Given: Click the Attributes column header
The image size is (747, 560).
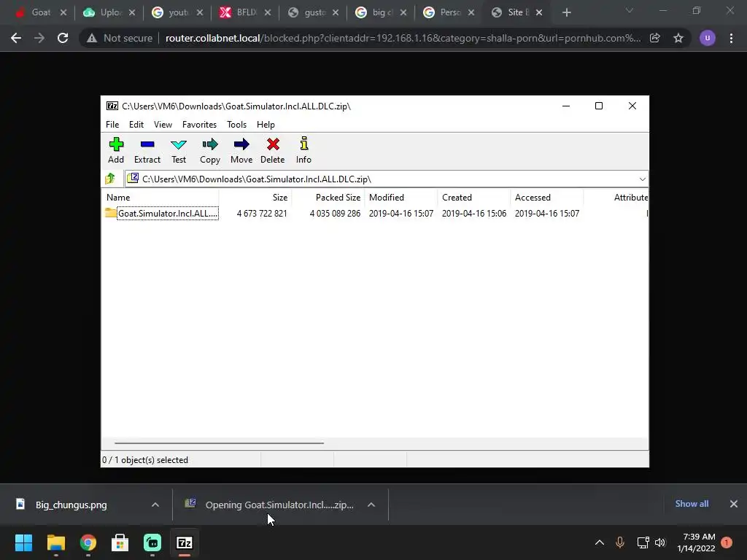Looking at the screenshot, I should pyautogui.click(x=616, y=197).
